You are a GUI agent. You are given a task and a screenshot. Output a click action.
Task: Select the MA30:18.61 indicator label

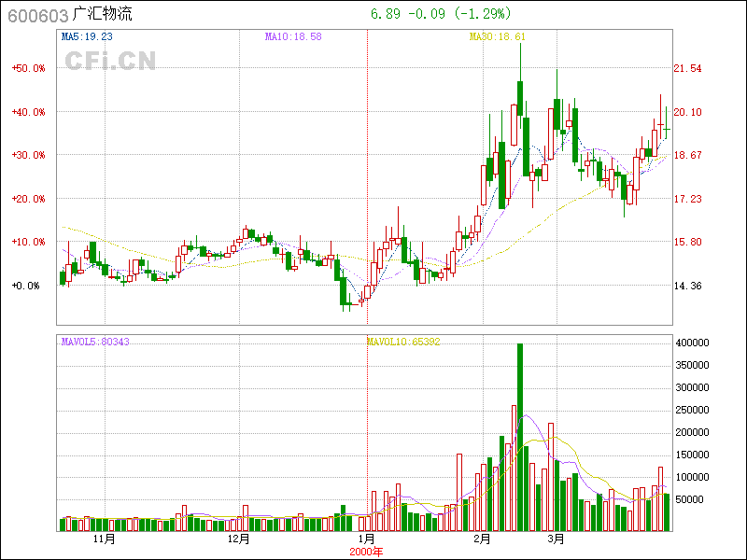(497, 36)
